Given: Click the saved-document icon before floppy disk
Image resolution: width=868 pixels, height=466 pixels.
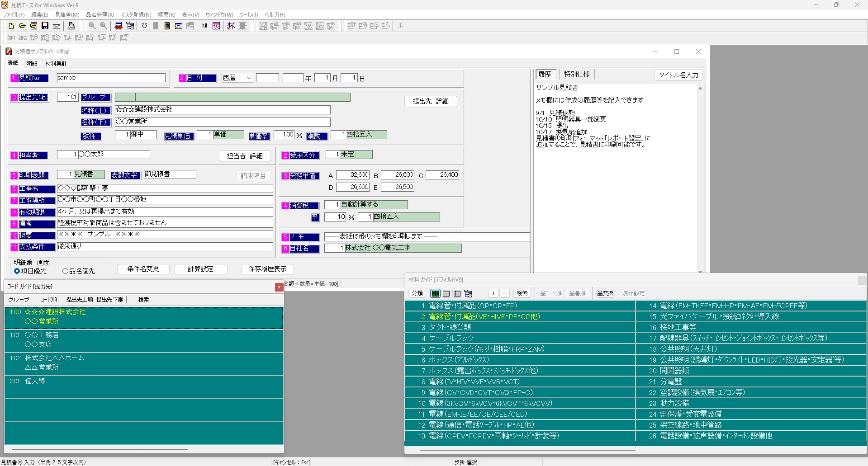Looking at the screenshot, I should tap(33, 26).
